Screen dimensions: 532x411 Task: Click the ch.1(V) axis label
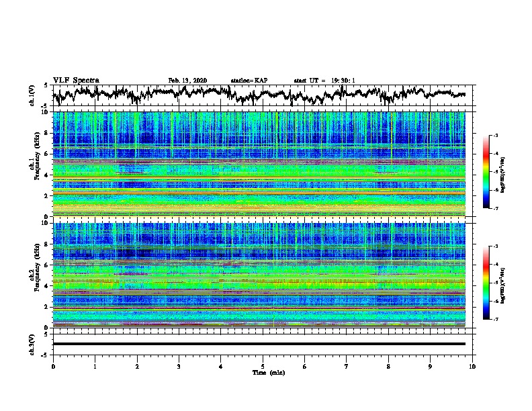(x=32, y=95)
